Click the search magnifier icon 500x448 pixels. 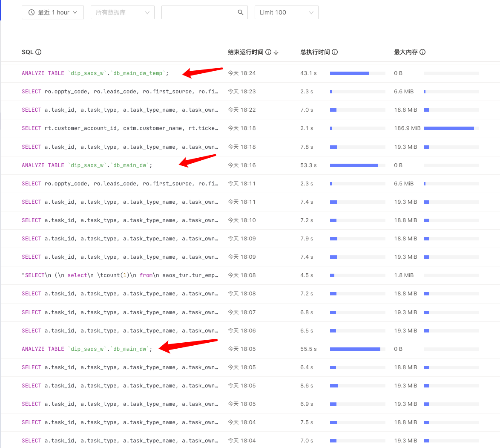(x=240, y=12)
